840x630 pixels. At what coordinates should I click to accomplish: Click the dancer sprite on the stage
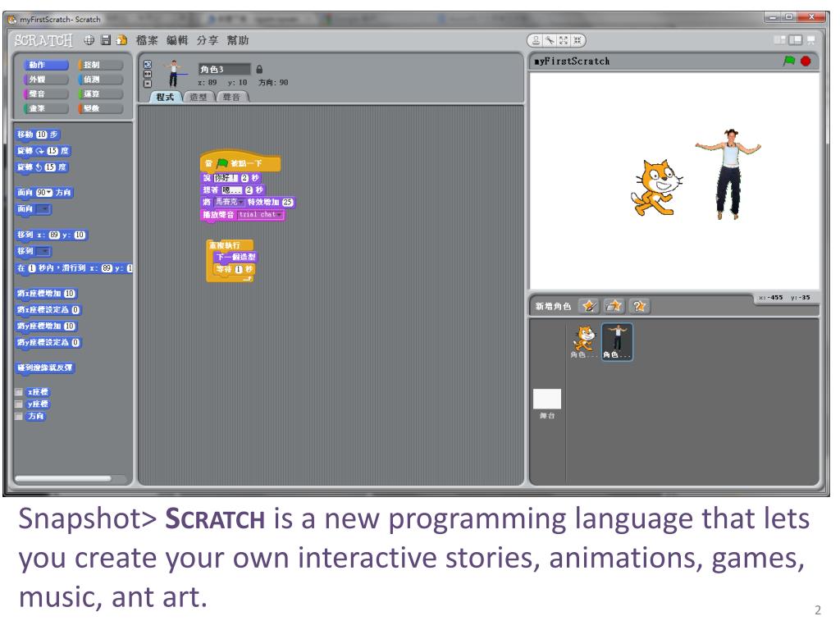click(728, 174)
